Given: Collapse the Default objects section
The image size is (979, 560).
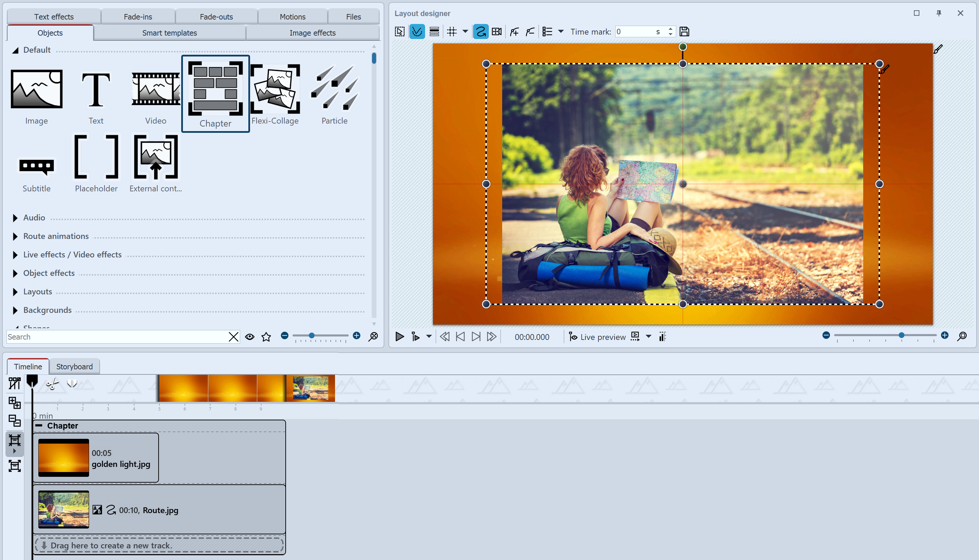Looking at the screenshot, I should (x=15, y=50).
